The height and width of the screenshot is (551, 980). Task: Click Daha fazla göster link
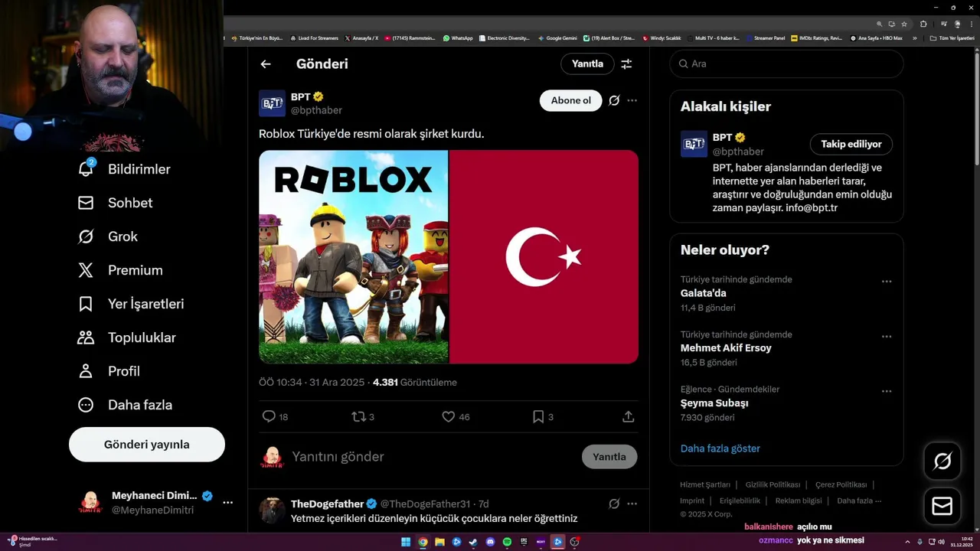720,448
